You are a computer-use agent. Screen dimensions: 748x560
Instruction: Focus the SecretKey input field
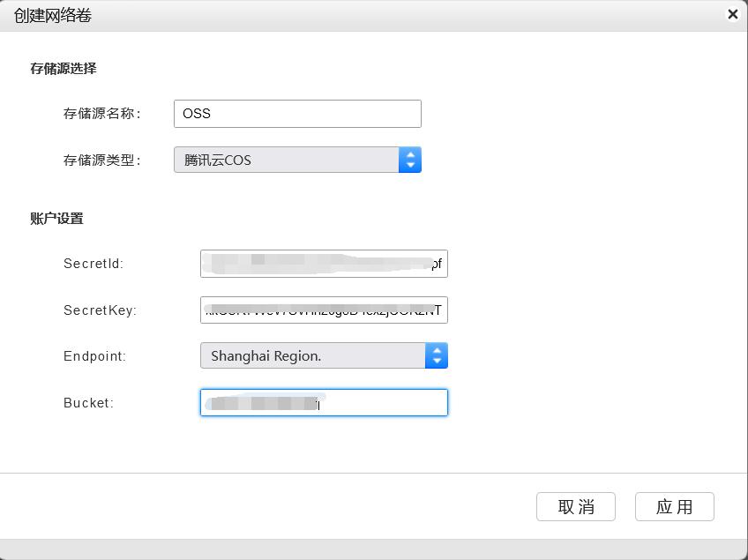(324, 310)
